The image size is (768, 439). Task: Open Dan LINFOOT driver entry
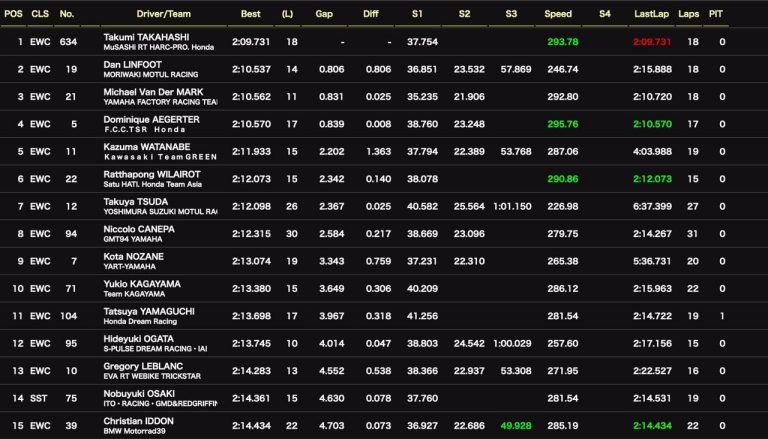133,64
